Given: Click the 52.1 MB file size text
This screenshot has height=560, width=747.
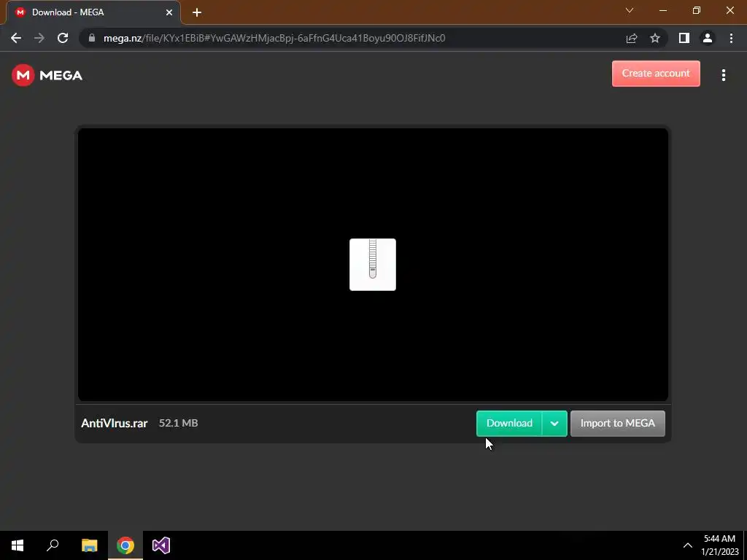Looking at the screenshot, I should tap(178, 423).
